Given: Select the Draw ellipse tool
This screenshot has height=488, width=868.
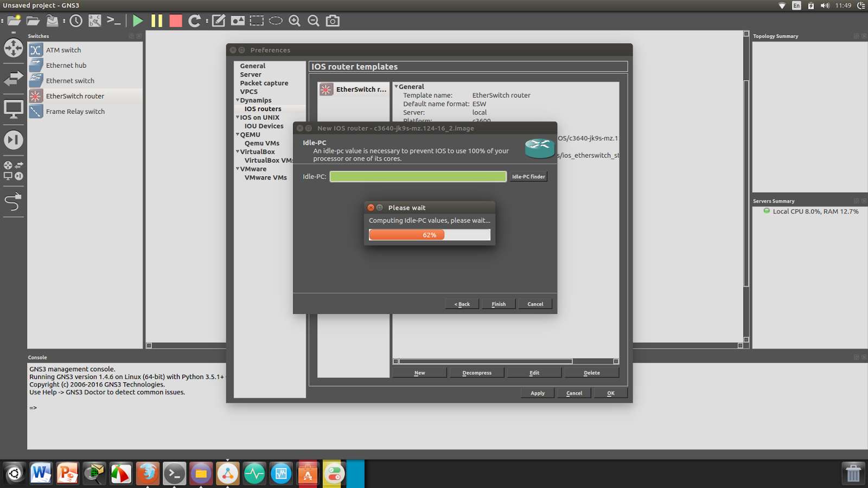Looking at the screenshot, I should pos(276,21).
